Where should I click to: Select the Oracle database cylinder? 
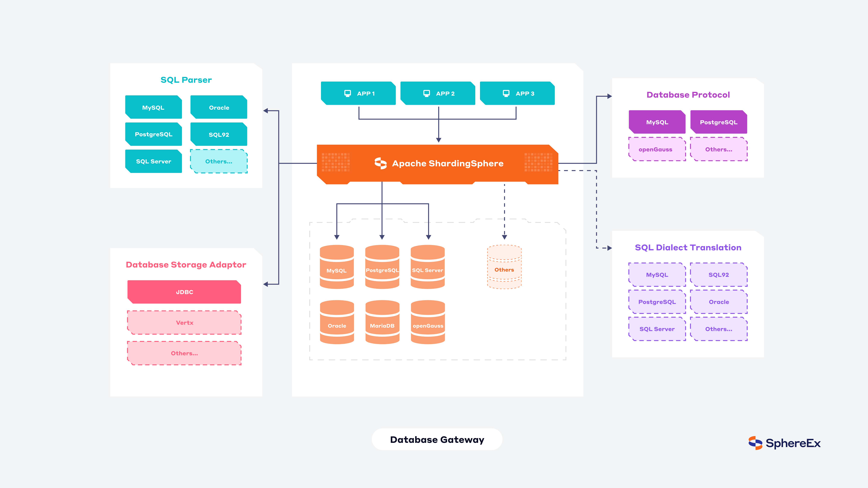tap(337, 322)
